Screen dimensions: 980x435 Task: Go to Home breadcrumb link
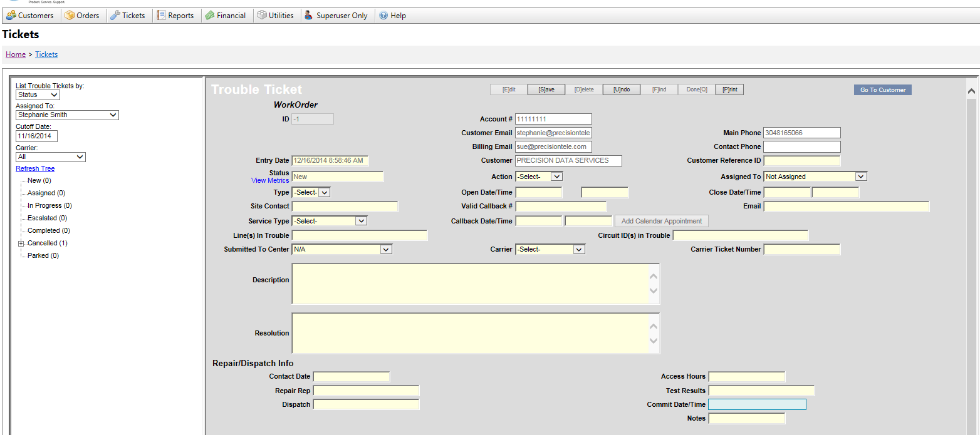[x=16, y=54]
